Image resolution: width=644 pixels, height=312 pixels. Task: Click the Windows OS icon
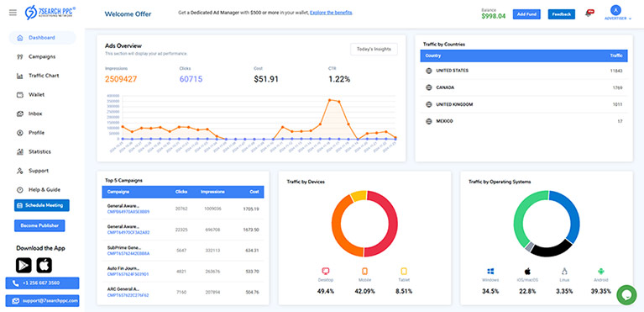pyautogui.click(x=490, y=272)
